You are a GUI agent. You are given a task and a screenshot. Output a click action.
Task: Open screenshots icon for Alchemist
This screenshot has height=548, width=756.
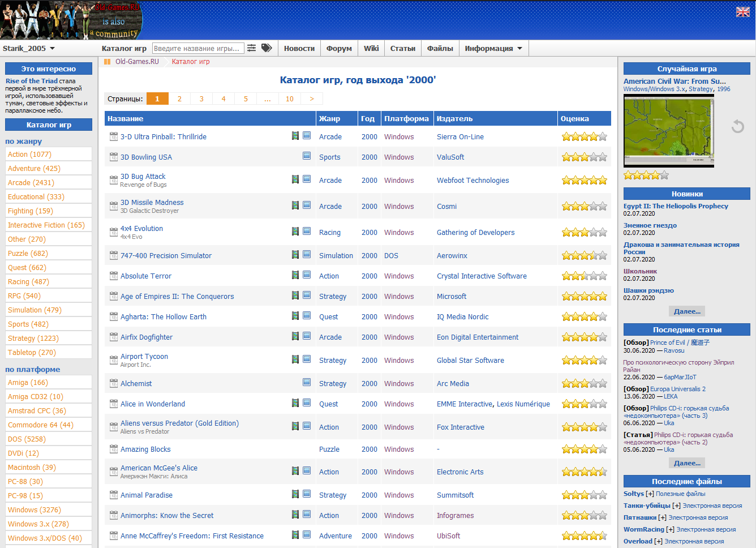tap(307, 382)
